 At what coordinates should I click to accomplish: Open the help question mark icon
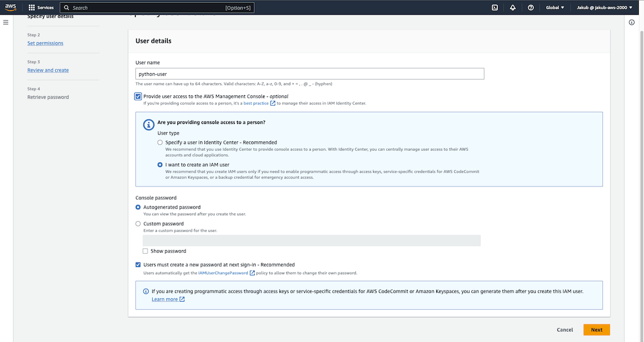click(x=530, y=8)
